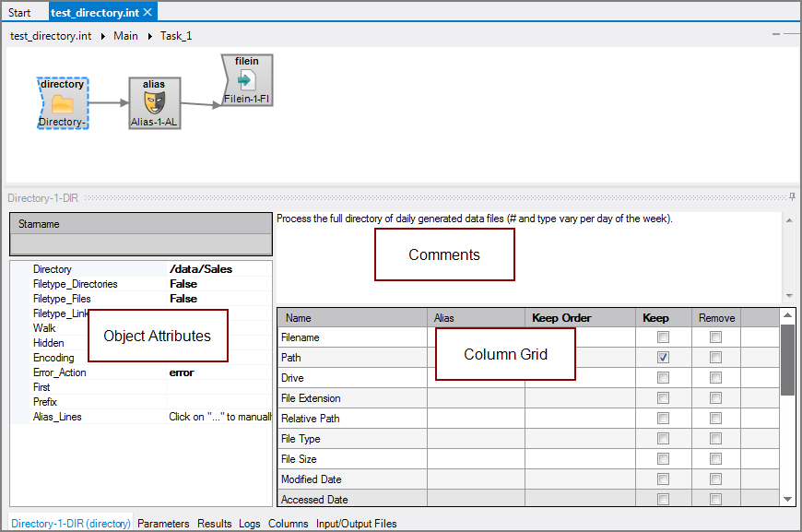Click the Filetype_Directories False value
The image size is (802, 532).
click(183, 283)
